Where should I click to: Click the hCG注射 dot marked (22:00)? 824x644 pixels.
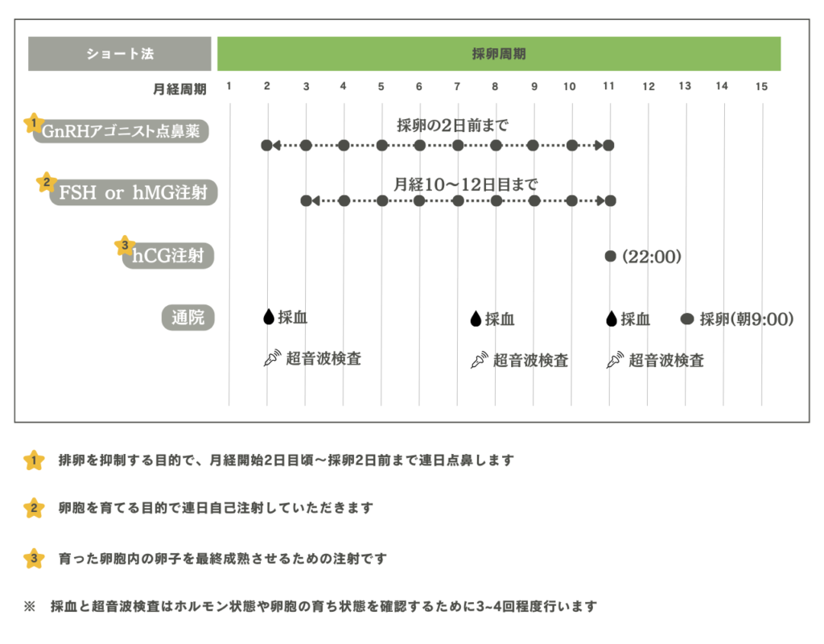coord(610,255)
